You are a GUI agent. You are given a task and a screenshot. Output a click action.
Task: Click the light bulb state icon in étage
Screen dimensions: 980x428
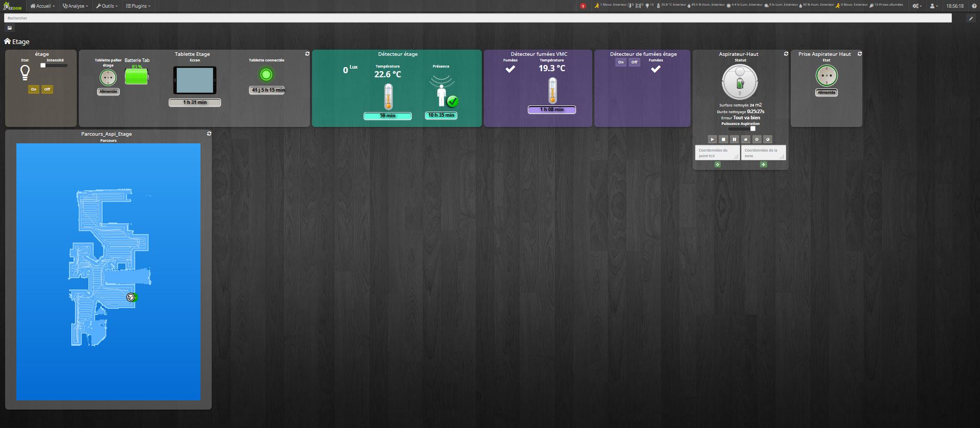click(x=25, y=73)
